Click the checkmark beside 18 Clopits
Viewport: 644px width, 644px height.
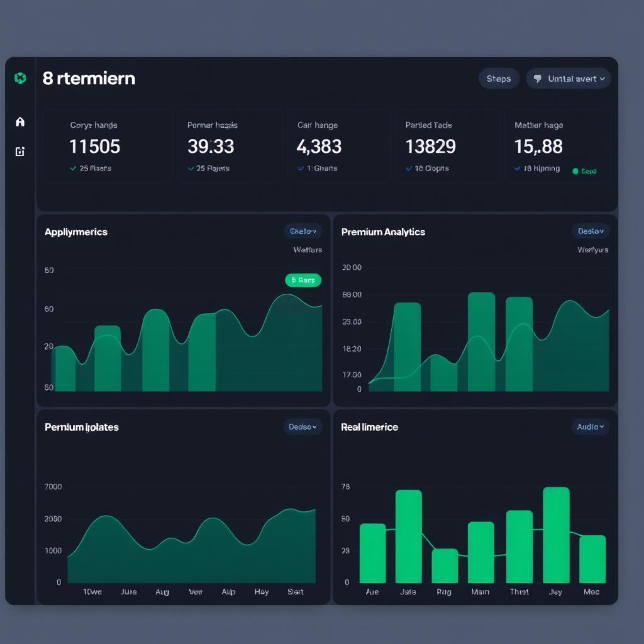click(x=409, y=169)
